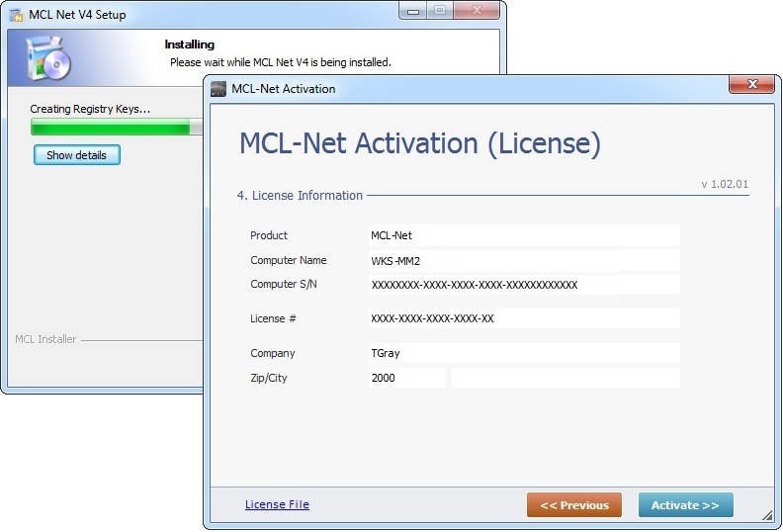Click the MCL Net V4 Setup title icon

tap(17, 15)
